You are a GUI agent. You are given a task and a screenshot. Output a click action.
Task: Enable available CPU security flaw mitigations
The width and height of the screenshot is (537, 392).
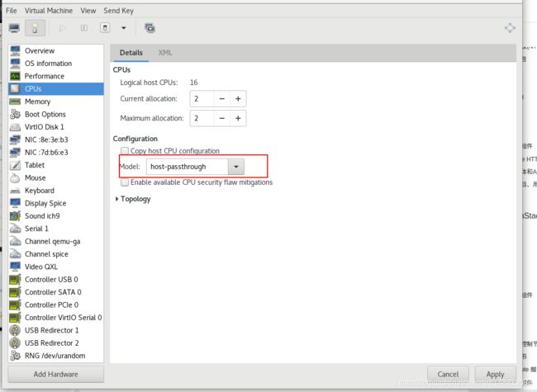pos(125,182)
